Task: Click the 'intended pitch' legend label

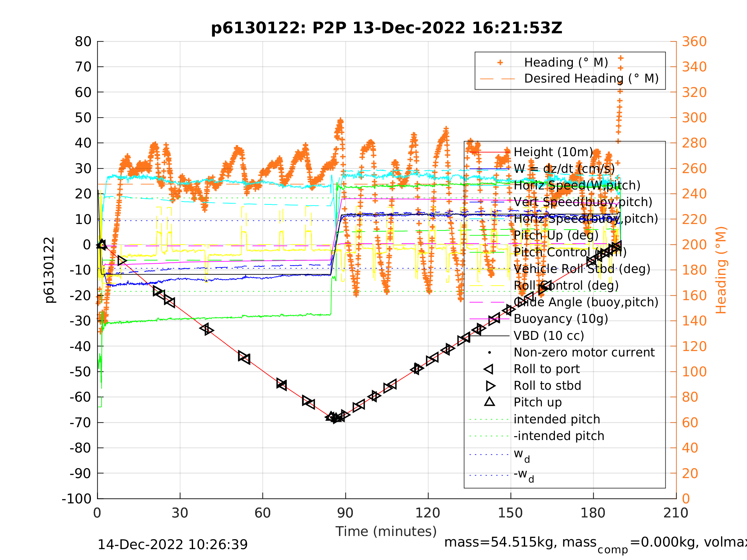Action: [557, 419]
